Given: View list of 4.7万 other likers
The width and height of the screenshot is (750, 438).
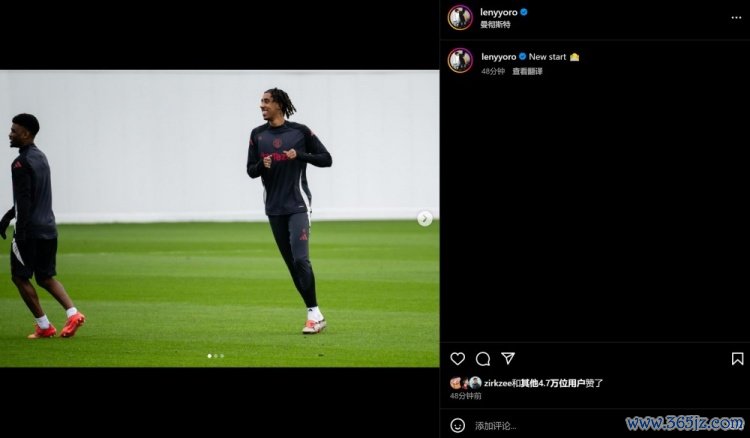Looking at the screenshot, I should pos(553,383).
